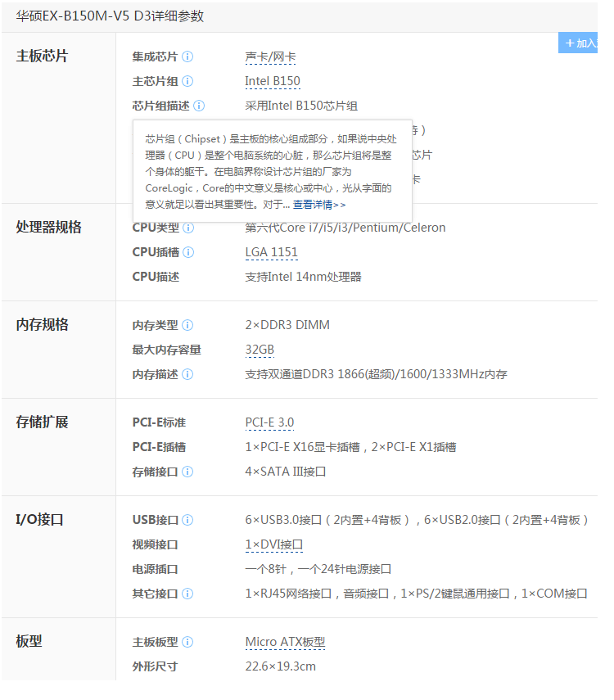
Task: Click the PCI-E标准 label
Action: pyautogui.click(x=159, y=422)
